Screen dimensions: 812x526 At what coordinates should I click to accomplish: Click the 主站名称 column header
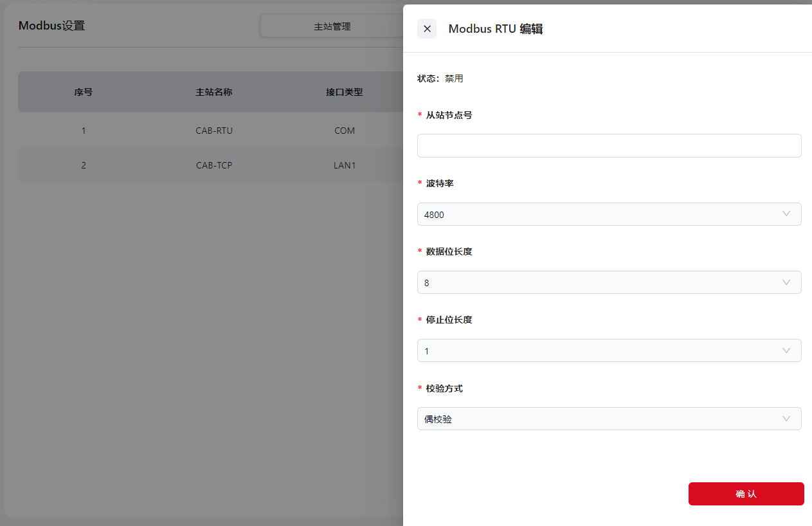[214, 92]
